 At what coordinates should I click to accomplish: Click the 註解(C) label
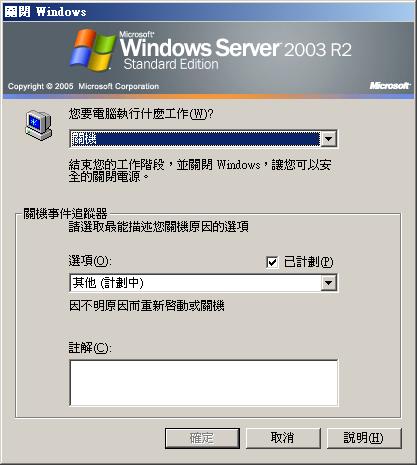tap(90, 348)
